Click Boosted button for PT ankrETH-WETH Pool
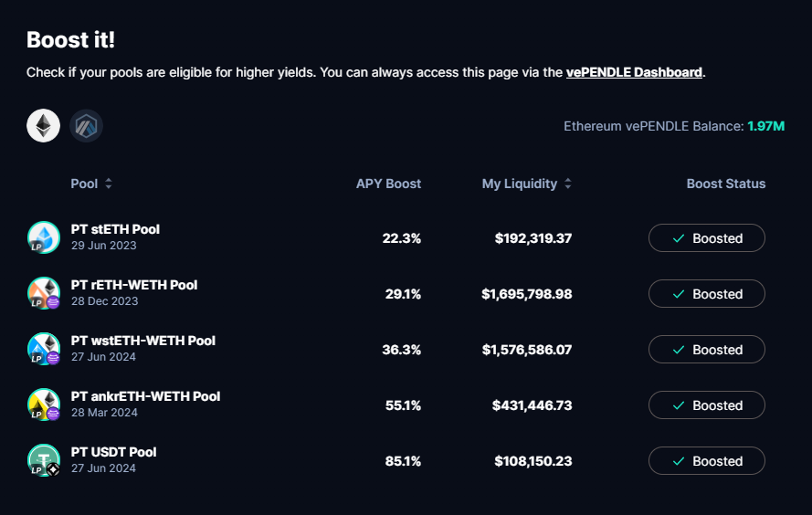The width and height of the screenshot is (812, 515). (706, 405)
